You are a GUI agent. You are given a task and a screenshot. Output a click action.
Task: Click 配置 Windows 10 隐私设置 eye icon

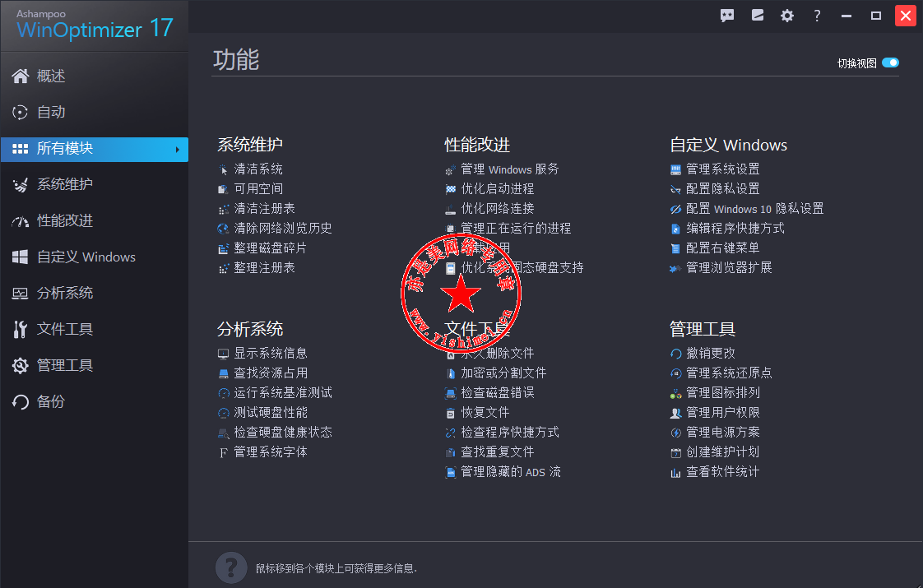675,210
